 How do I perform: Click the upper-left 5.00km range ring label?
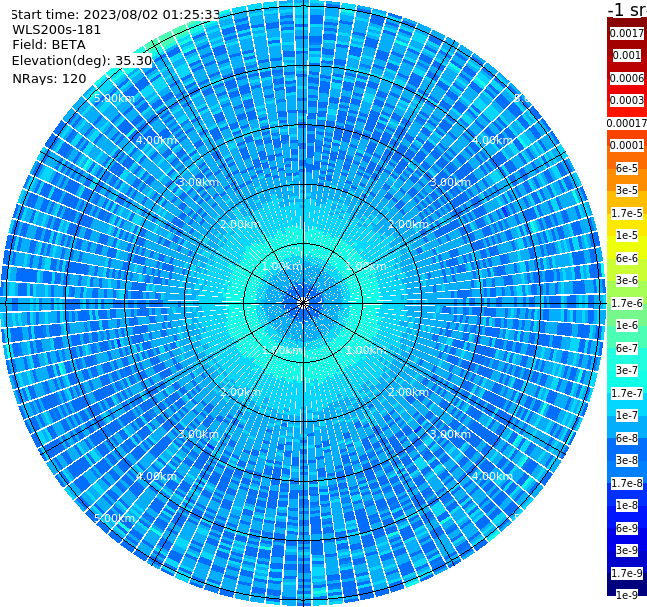(x=114, y=98)
